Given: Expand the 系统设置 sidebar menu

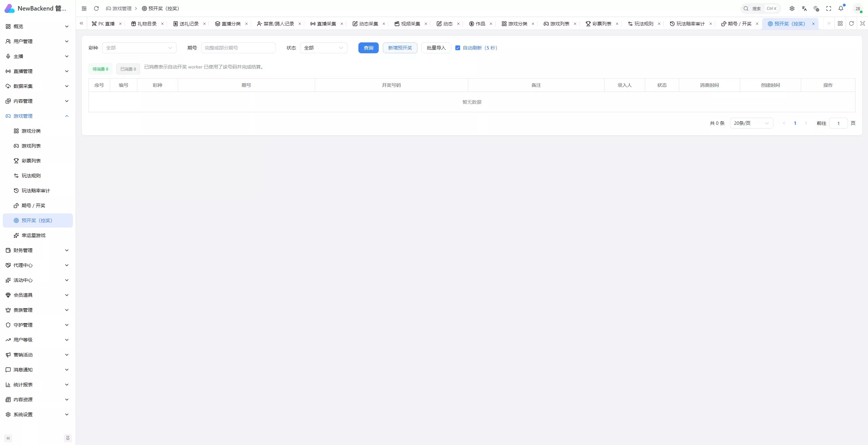Looking at the screenshot, I should coord(38,414).
